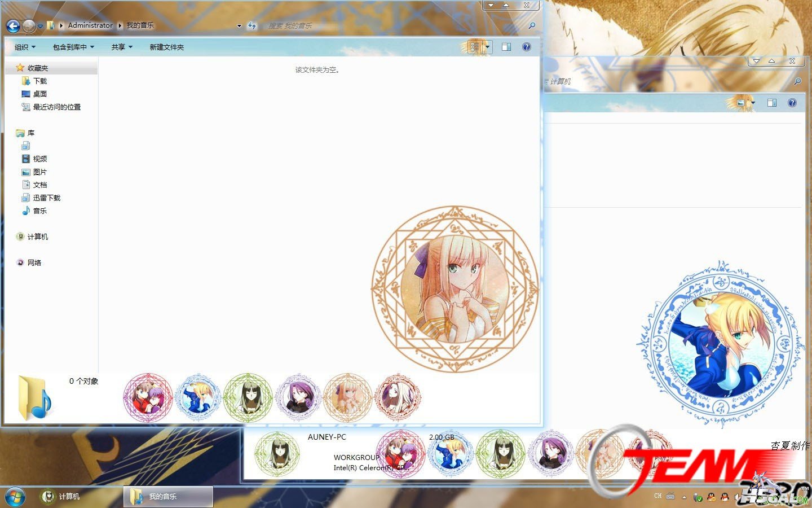
Task: Expand the breadcrumb arrow after Administrator
Action: [120, 25]
